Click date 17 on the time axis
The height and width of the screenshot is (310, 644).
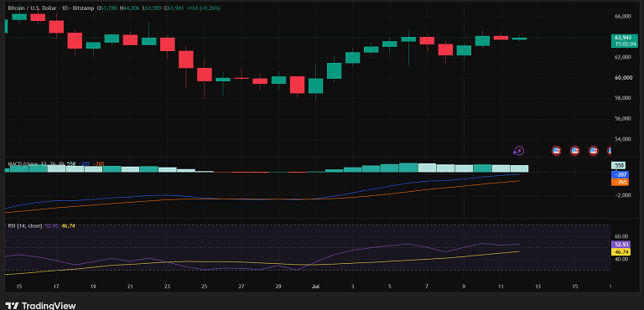pyautogui.click(x=56, y=287)
